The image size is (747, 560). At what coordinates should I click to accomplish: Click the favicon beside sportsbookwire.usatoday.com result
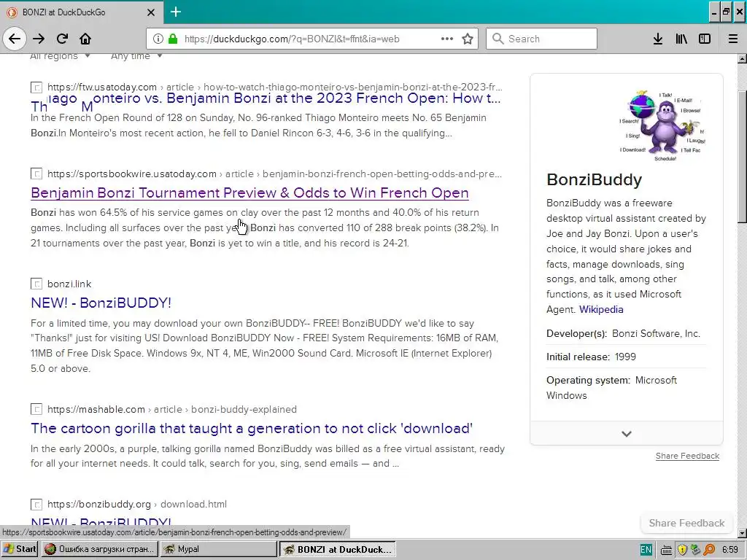pos(36,174)
